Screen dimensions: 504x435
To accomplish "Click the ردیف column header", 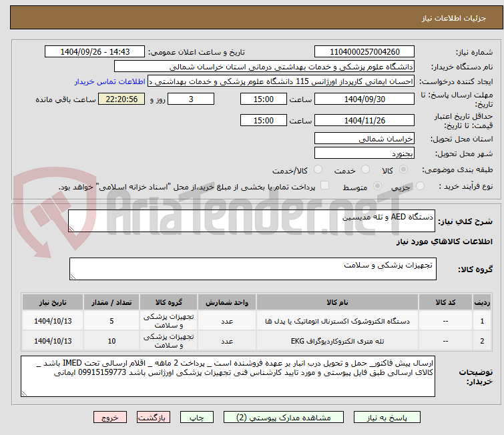I will click(x=482, y=302).
